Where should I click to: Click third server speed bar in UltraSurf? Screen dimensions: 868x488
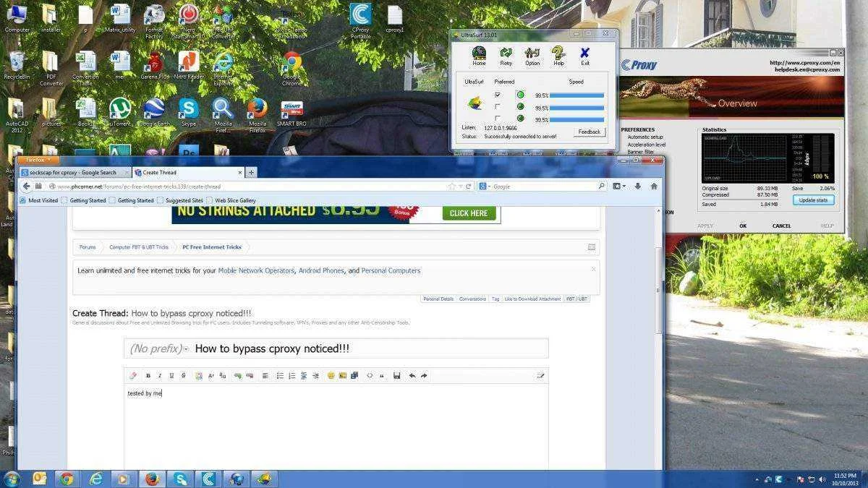(576, 119)
